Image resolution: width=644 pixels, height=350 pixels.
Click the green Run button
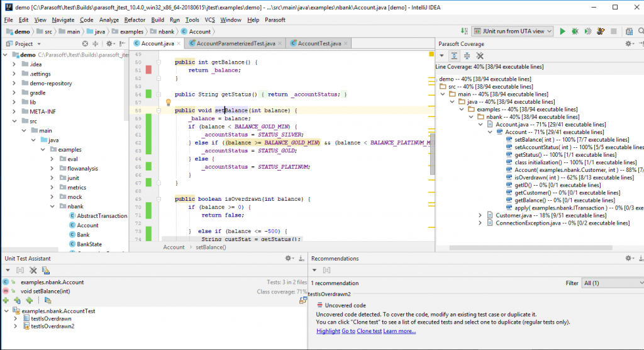coord(563,31)
